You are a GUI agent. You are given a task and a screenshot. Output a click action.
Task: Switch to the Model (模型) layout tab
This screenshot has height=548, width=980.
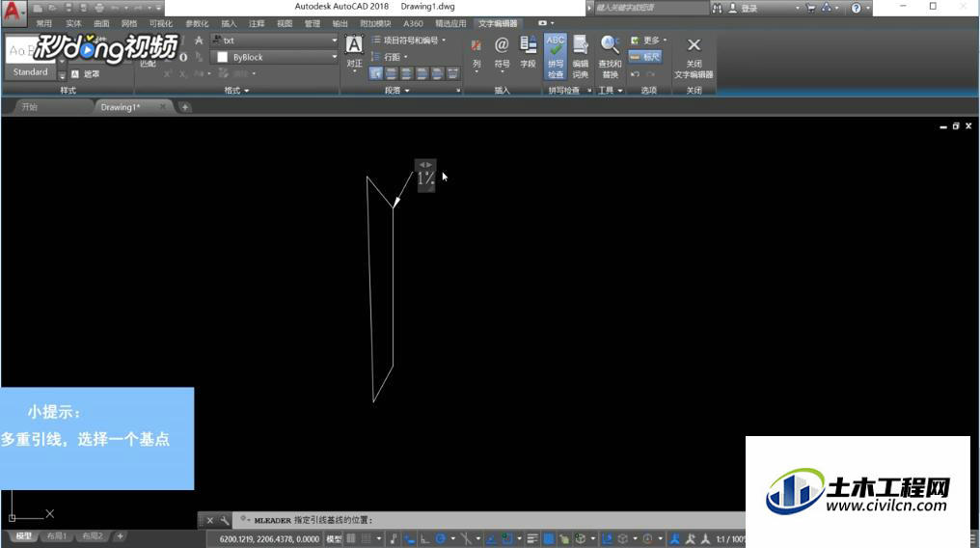[23, 536]
